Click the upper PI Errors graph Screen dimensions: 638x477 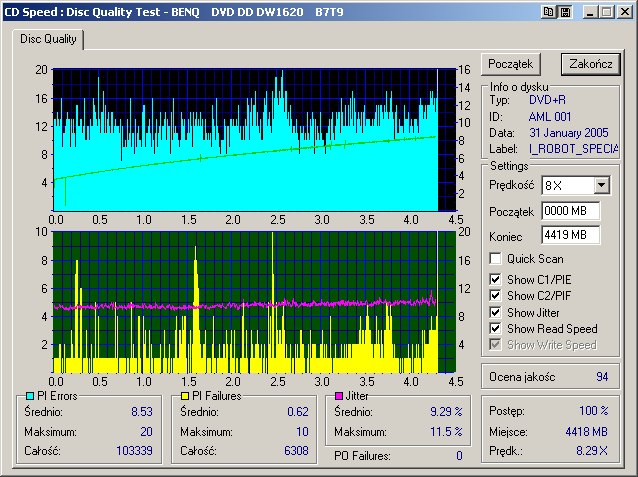pos(254,140)
